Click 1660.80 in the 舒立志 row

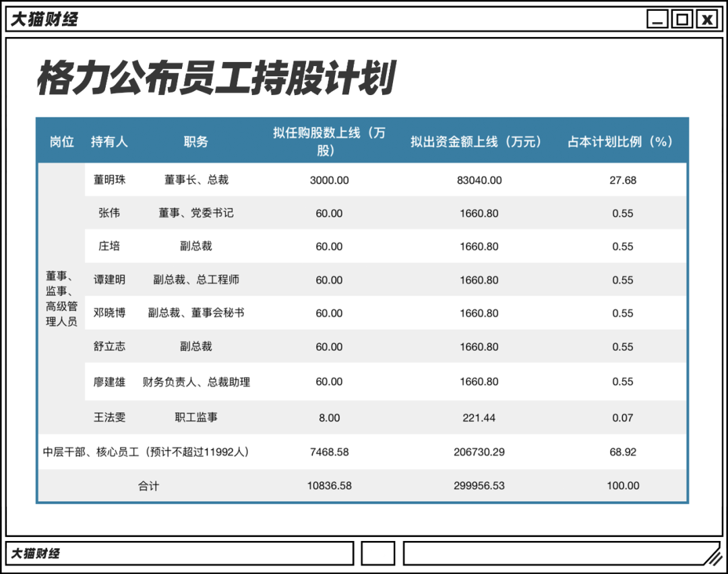pyautogui.click(x=479, y=347)
